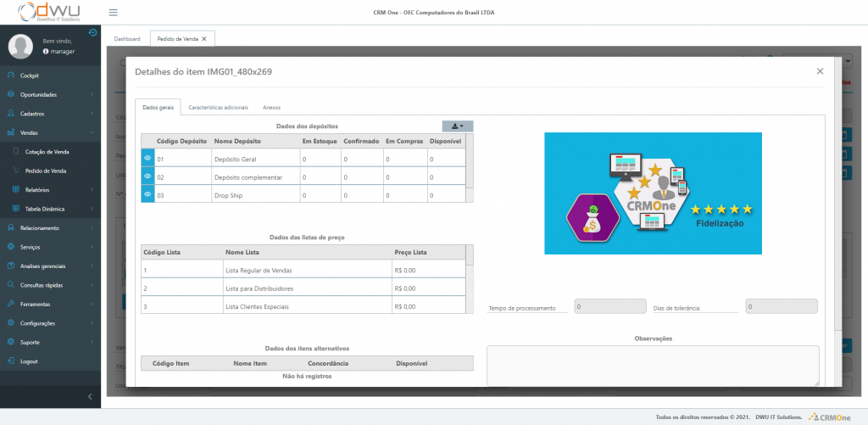Close the Pedido de Venda tab with the X

pos(204,38)
